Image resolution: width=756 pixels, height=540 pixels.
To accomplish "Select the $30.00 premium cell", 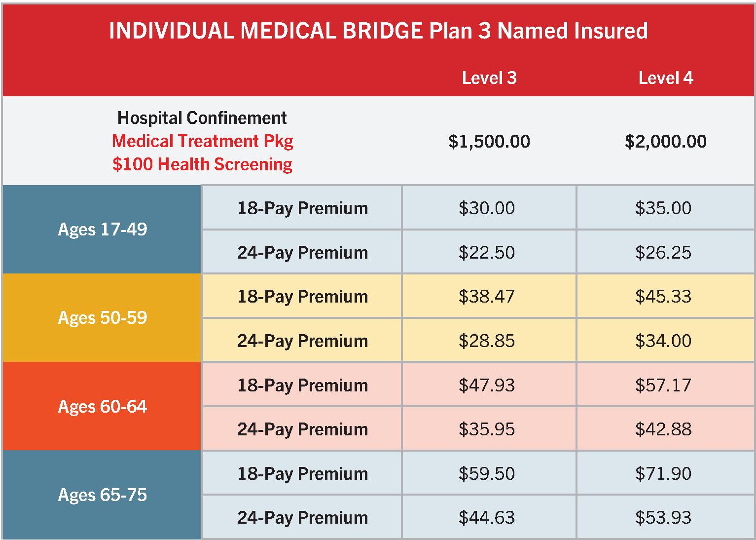I will [x=487, y=208].
